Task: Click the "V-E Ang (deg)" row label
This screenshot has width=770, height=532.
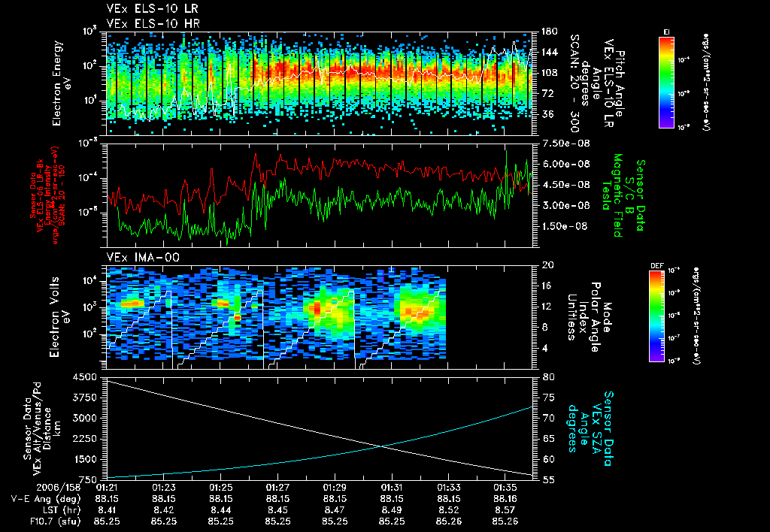Action: 46,499
